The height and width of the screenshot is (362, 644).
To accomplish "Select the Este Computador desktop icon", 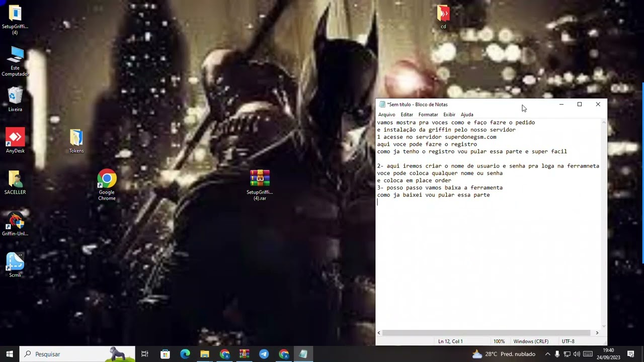I will coord(15,61).
